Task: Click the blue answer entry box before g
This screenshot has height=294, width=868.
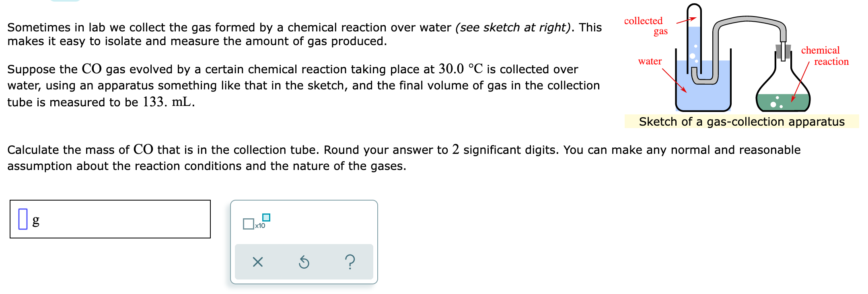Action: coord(23,218)
